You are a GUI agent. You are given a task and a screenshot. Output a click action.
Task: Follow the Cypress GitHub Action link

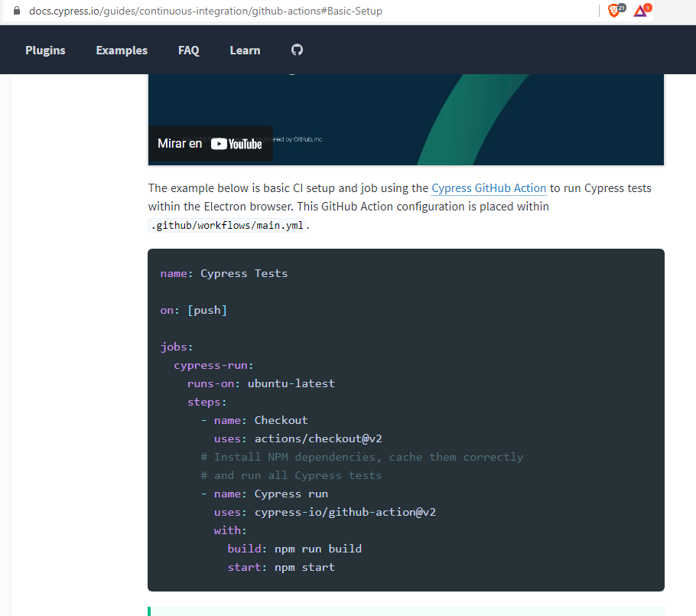tap(489, 187)
